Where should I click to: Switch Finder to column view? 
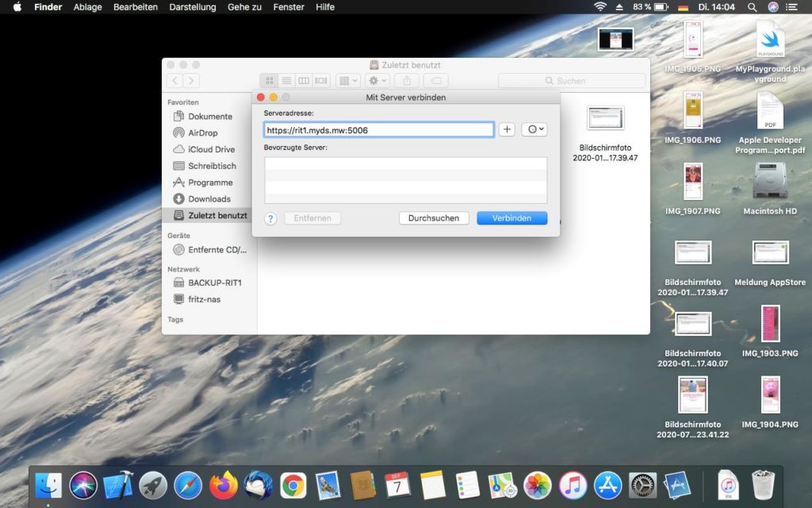pyautogui.click(x=304, y=81)
